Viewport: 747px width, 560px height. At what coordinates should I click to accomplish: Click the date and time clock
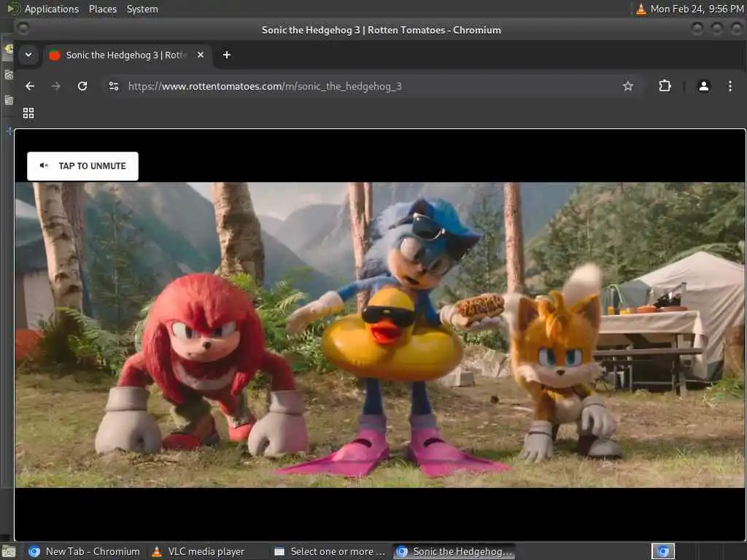click(697, 9)
